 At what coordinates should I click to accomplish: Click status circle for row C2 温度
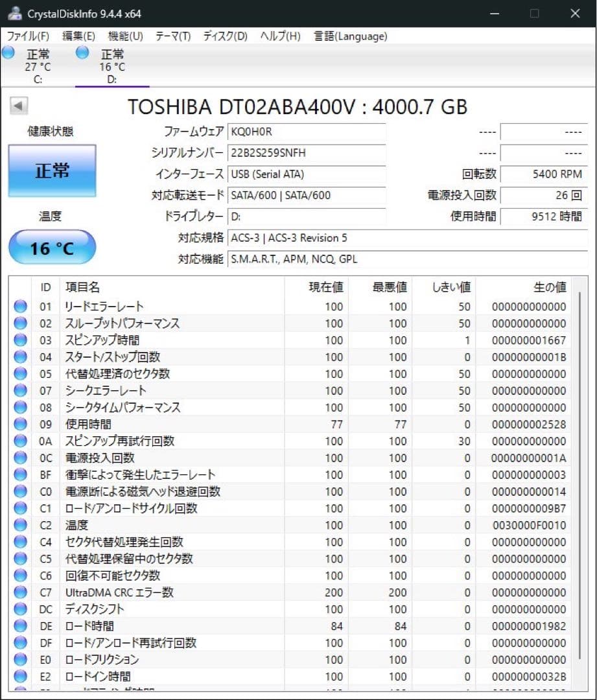[21, 525]
